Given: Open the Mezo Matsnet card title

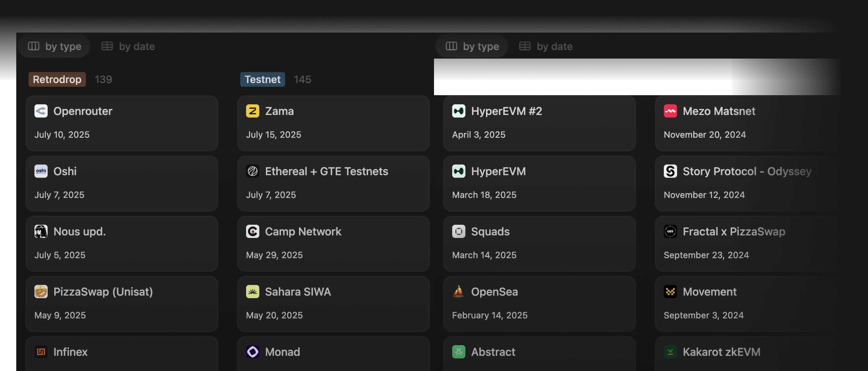Looking at the screenshot, I should click(x=719, y=111).
